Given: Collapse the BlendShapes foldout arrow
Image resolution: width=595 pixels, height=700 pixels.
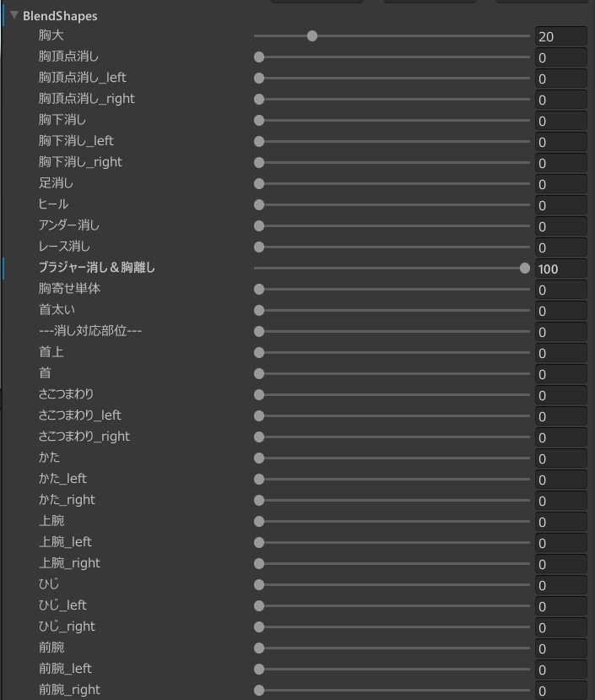Looking at the screenshot, I should pos(14,15).
